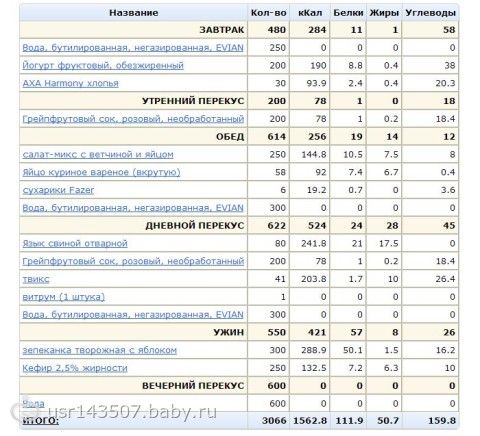Open Грейпфрутовый сок link under УТРЕННИЙ ПЕРЕКУС

133,119
